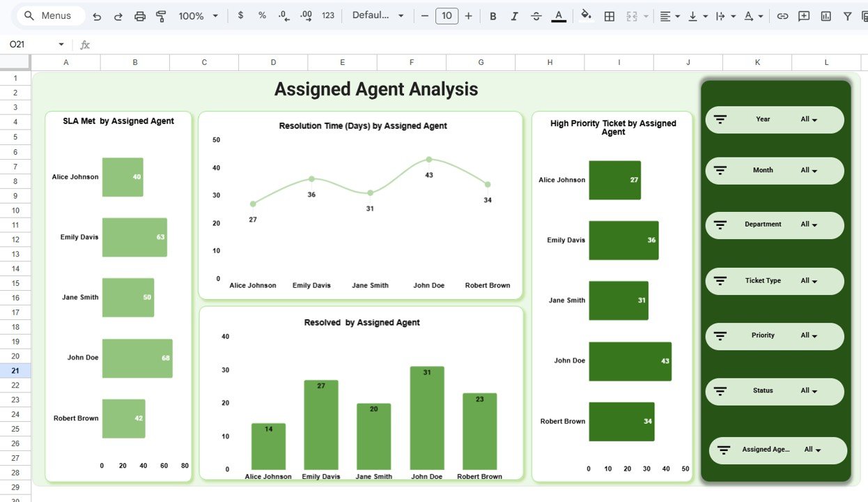The height and width of the screenshot is (502, 868).
Task: Undo the last action
Action: tap(97, 15)
